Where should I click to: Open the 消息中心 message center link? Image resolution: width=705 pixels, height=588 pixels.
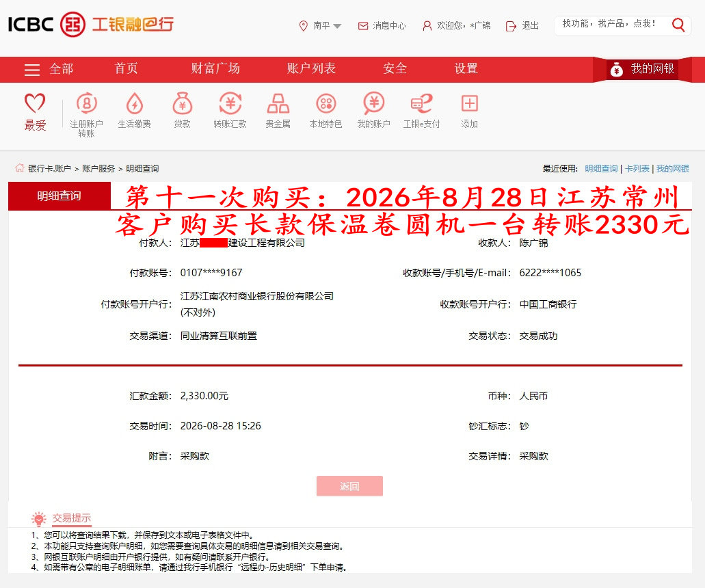click(x=389, y=25)
